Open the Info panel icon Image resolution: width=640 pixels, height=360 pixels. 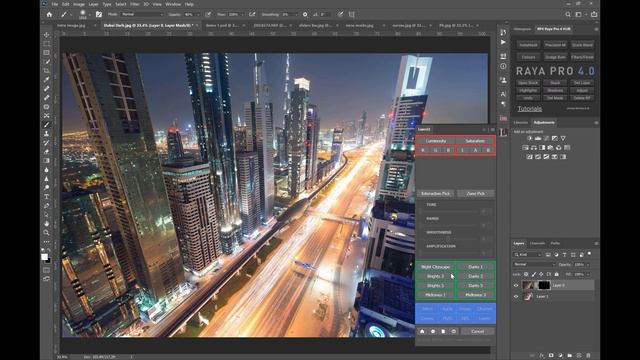503,66
